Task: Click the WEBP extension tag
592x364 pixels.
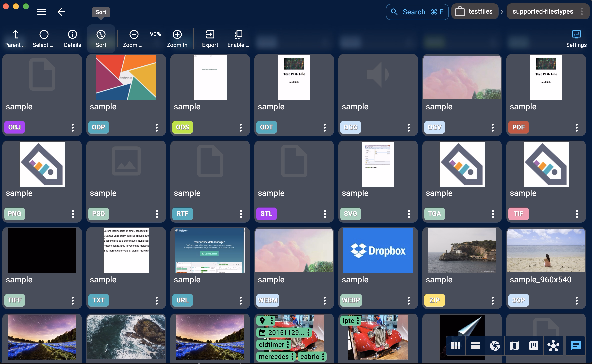Action: pyautogui.click(x=351, y=300)
